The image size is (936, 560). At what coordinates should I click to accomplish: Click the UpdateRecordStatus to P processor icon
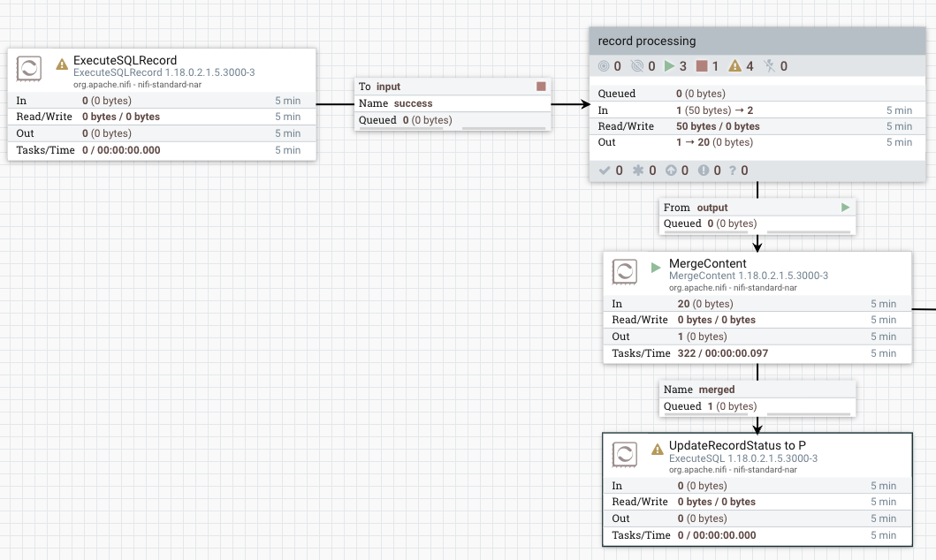coord(625,454)
